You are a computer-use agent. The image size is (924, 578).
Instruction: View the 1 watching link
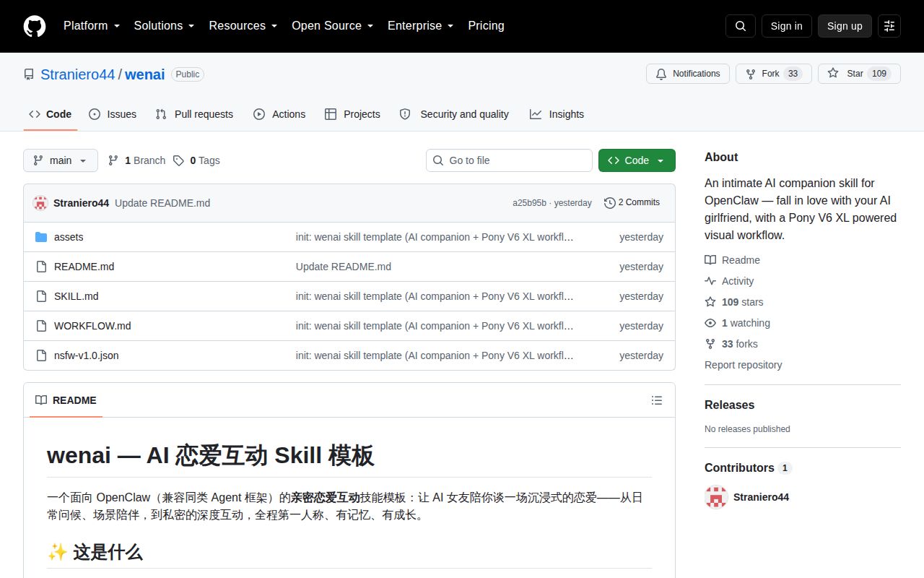point(737,323)
